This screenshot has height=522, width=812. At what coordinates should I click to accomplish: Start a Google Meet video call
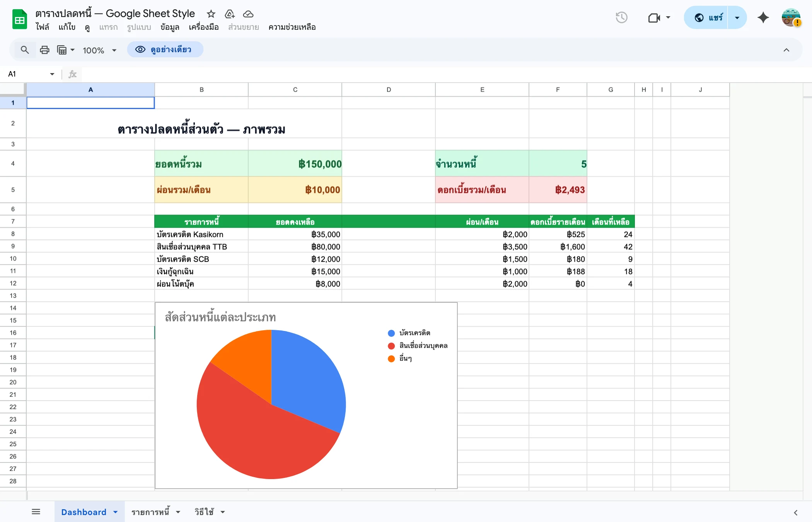click(654, 17)
